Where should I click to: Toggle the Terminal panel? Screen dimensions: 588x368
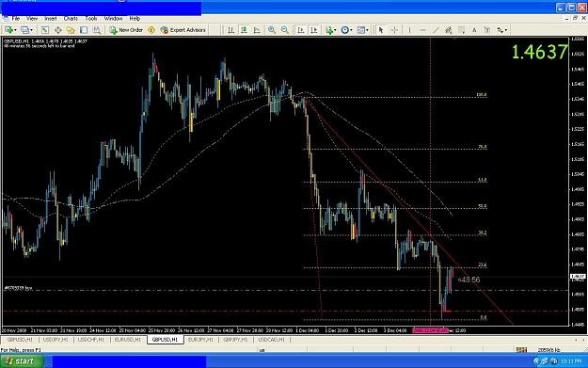tap(84, 30)
